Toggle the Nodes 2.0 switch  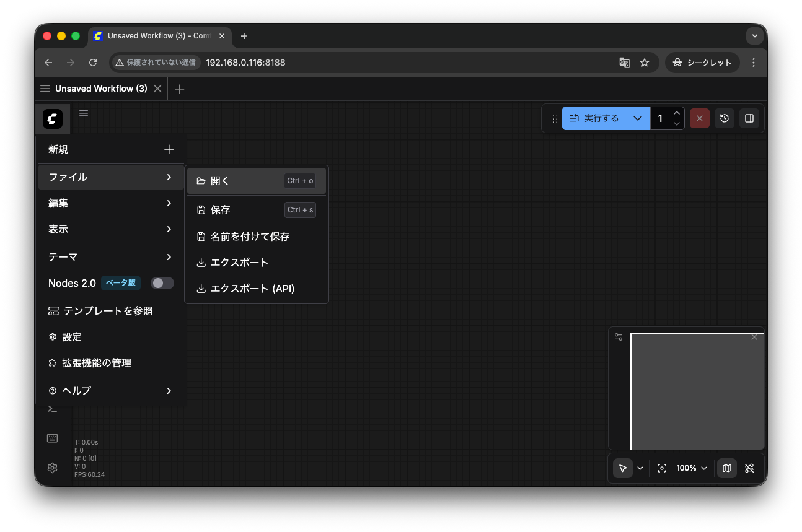coord(162,283)
